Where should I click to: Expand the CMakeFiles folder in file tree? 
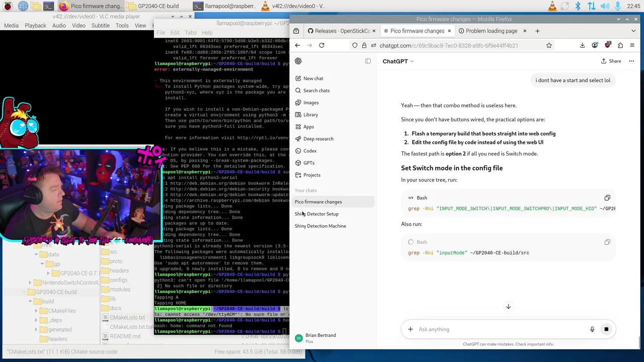click(36, 311)
